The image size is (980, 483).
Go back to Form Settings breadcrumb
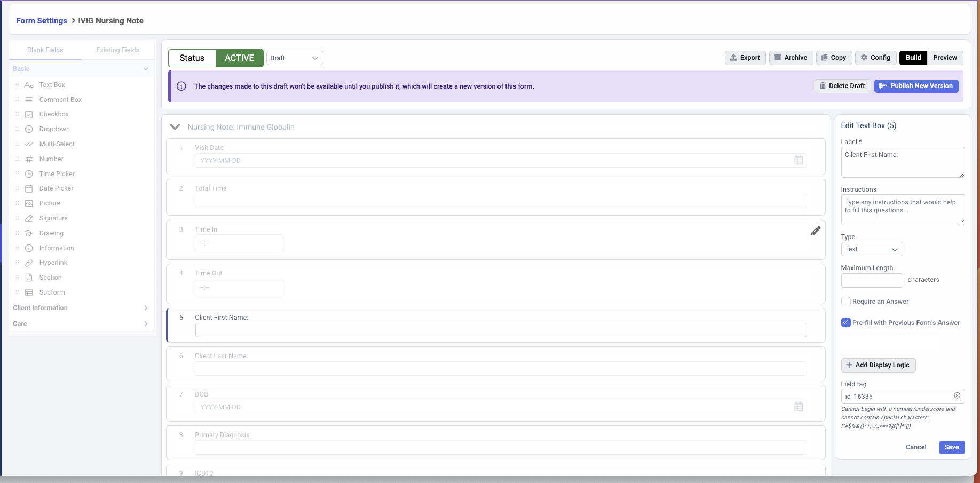pos(42,21)
